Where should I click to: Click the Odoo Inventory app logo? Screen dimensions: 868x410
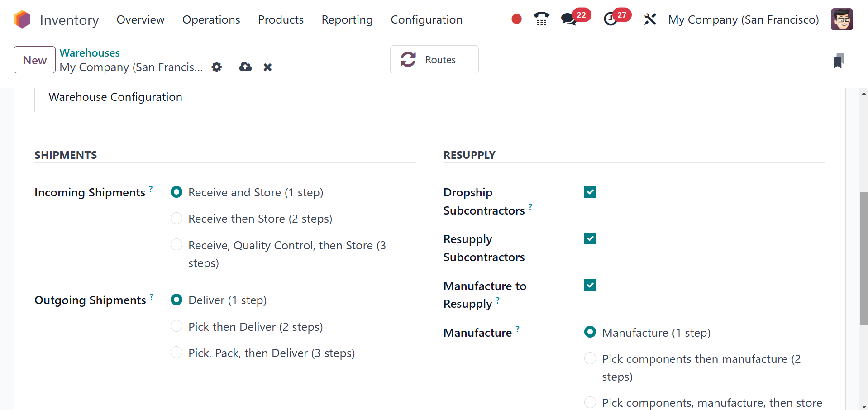click(22, 19)
